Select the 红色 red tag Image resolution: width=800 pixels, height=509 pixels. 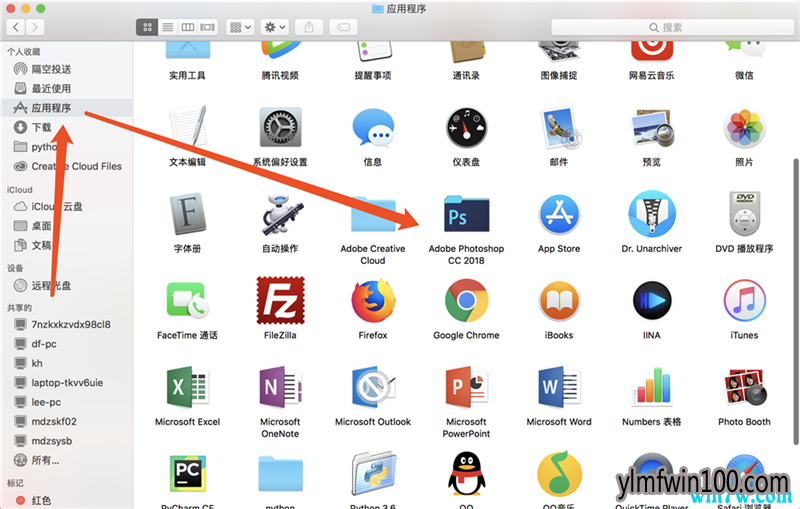click(x=67, y=500)
